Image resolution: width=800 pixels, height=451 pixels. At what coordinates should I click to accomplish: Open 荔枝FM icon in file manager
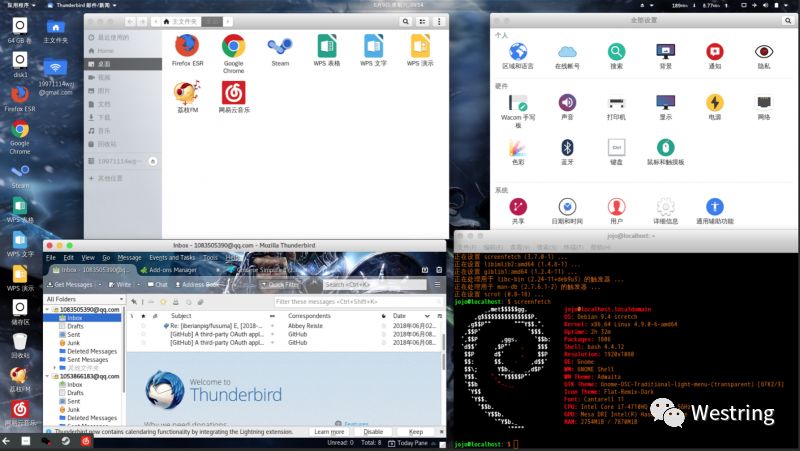click(187, 96)
